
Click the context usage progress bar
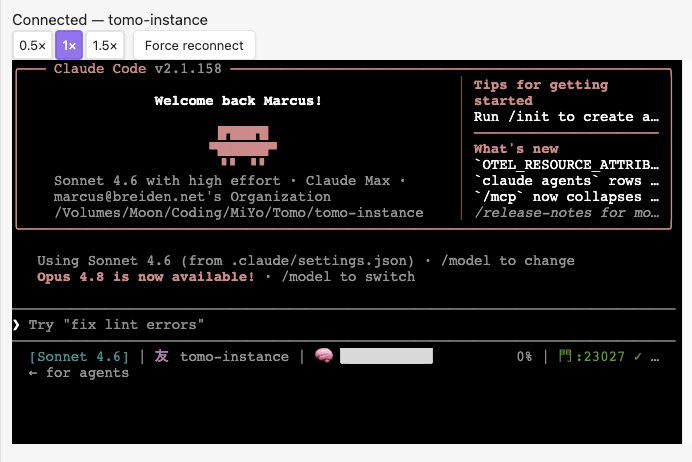tap(386, 356)
